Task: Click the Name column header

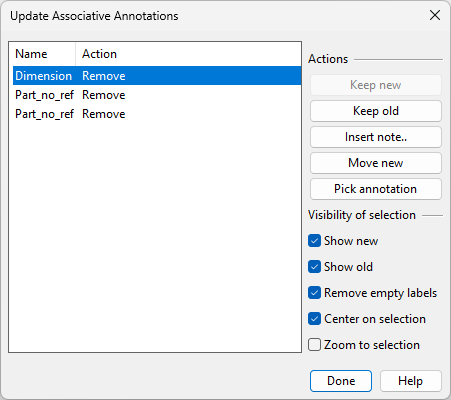Action: tap(42, 54)
